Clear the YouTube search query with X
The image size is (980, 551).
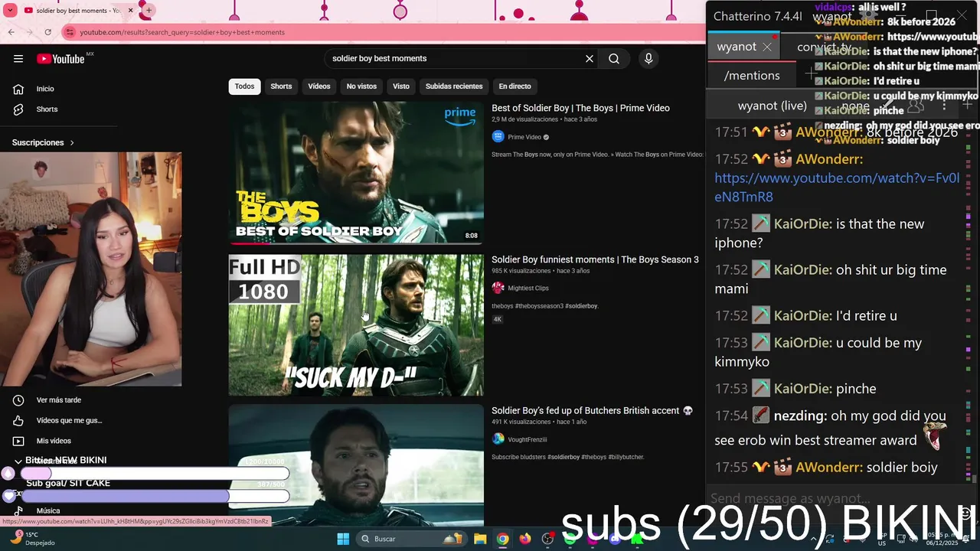click(590, 59)
